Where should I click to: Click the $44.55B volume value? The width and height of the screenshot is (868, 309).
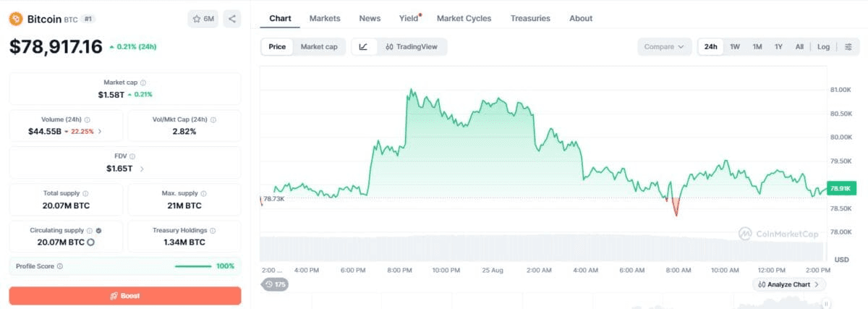pyautogui.click(x=46, y=132)
